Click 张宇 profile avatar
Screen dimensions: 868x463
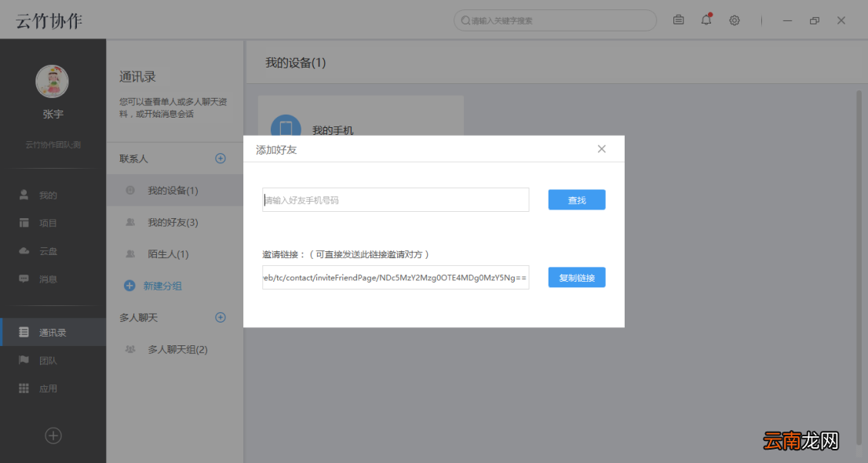52,82
